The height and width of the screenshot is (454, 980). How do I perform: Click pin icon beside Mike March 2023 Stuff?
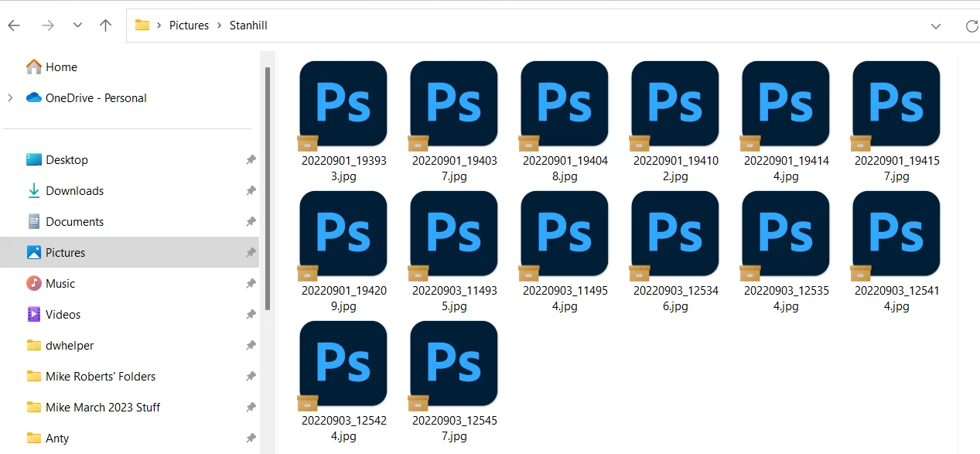[251, 408]
